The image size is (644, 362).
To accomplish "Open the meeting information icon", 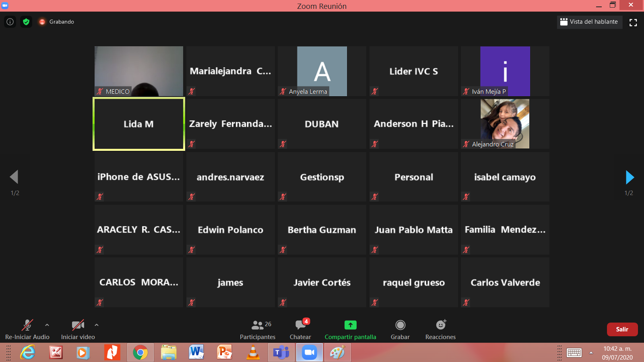I will 10,22.
